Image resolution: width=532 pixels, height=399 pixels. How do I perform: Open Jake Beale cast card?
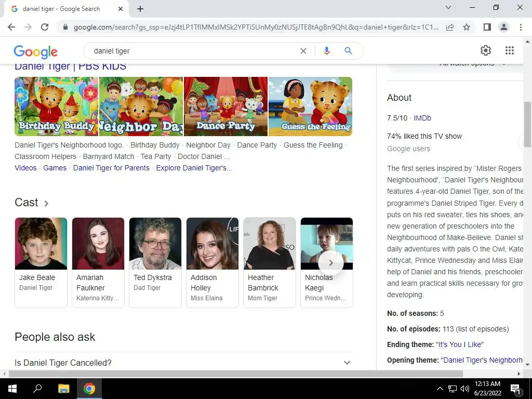pos(41,262)
